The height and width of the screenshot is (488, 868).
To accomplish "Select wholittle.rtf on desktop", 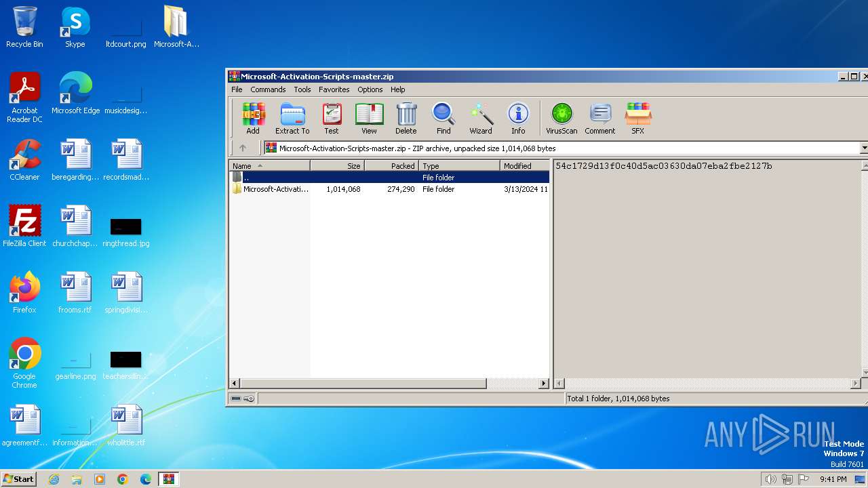I will (126, 426).
